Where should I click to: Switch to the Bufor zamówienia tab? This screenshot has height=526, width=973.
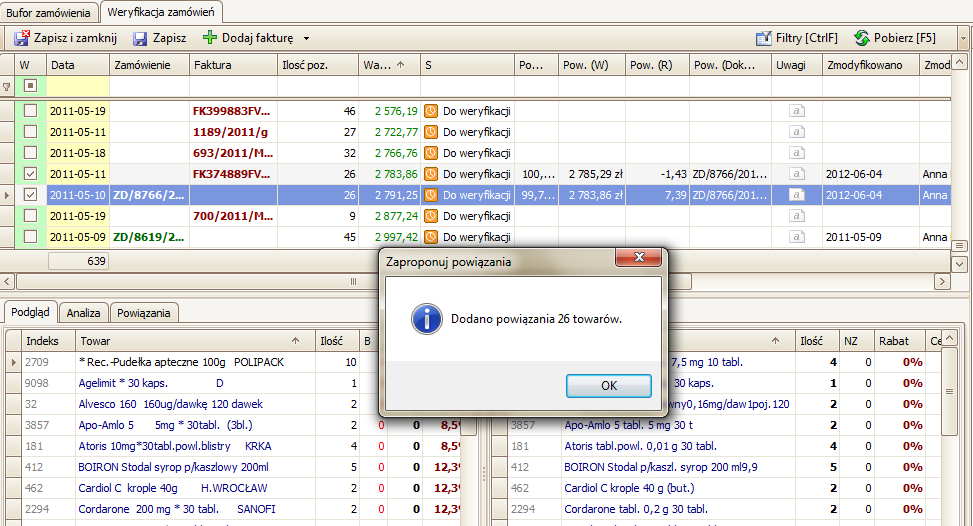coord(48,12)
